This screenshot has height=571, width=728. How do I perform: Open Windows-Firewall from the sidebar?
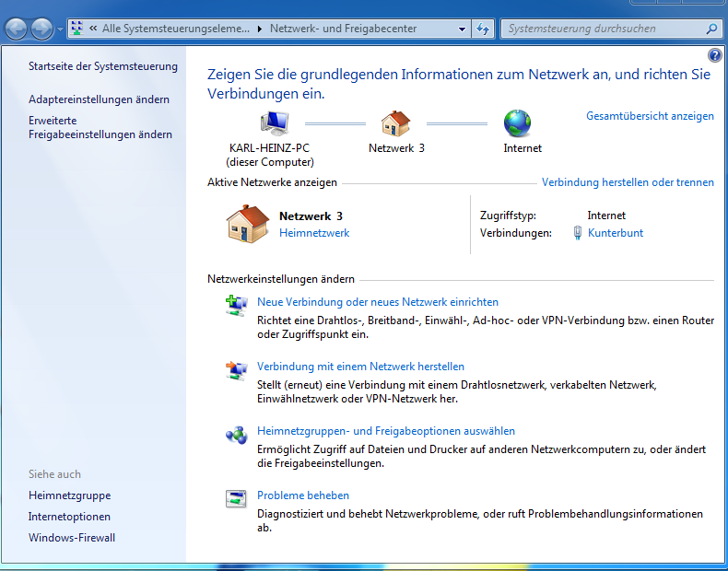(72, 538)
